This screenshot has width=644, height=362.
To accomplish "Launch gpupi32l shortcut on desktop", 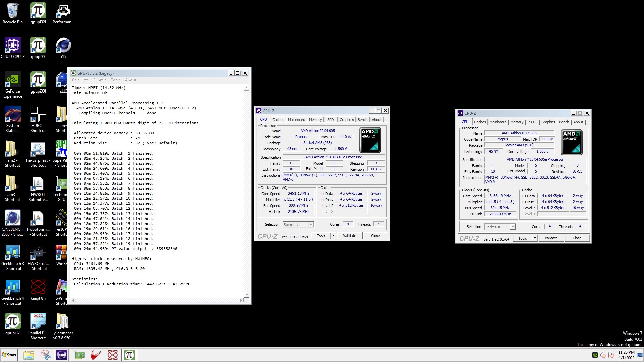I will pyautogui.click(x=38, y=13).
